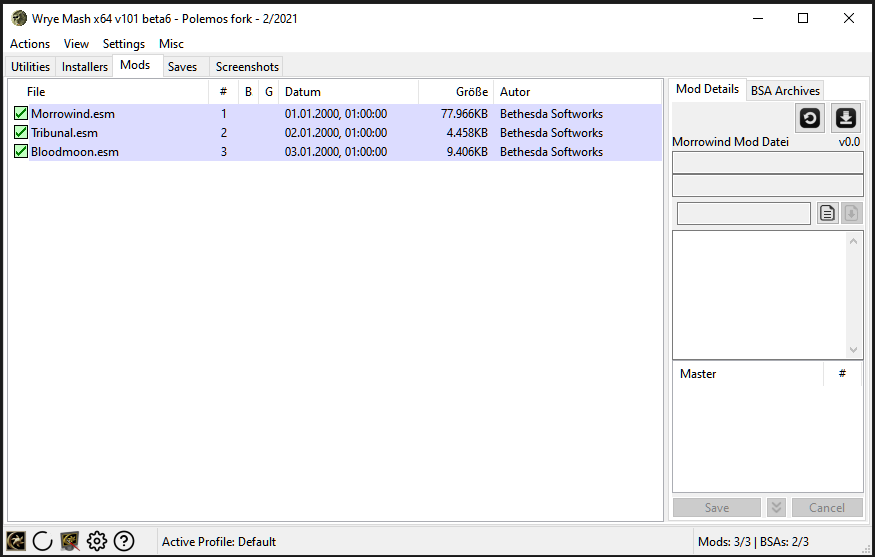Viewport: 875px width, 557px height.
Task: Open the Actions menu
Action: click(x=30, y=44)
